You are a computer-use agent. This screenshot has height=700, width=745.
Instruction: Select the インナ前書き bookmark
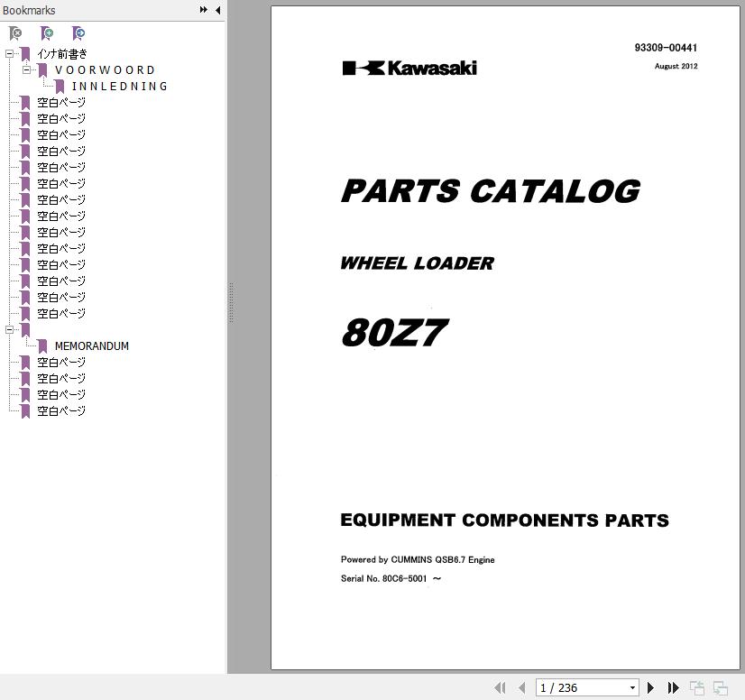coord(62,54)
